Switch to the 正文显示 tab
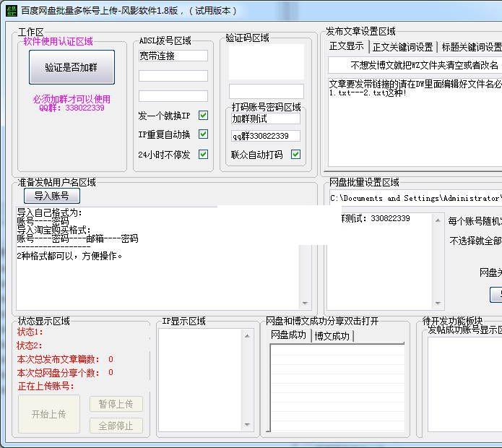The height and width of the screenshot is (448, 502). pyautogui.click(x=347, y=46)
